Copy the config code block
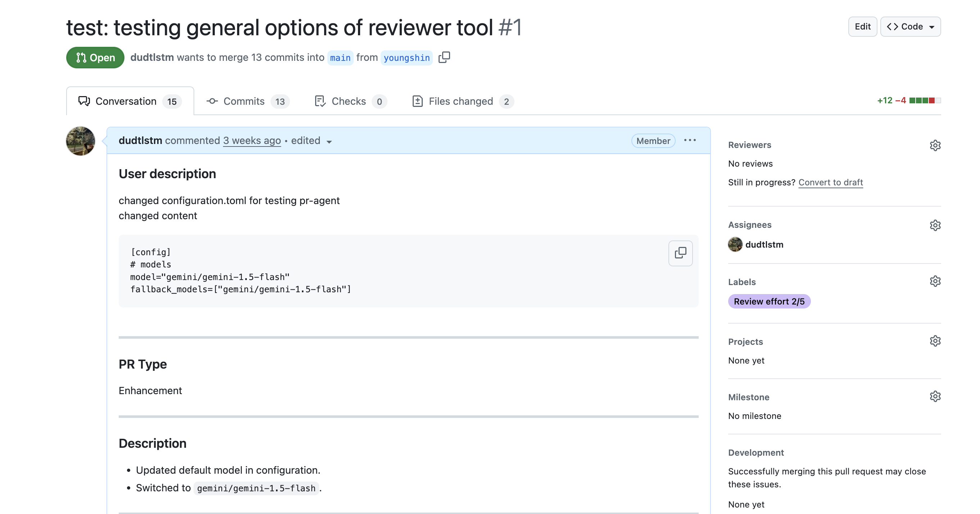Screen dimensions: 980x514 (680, 253)
